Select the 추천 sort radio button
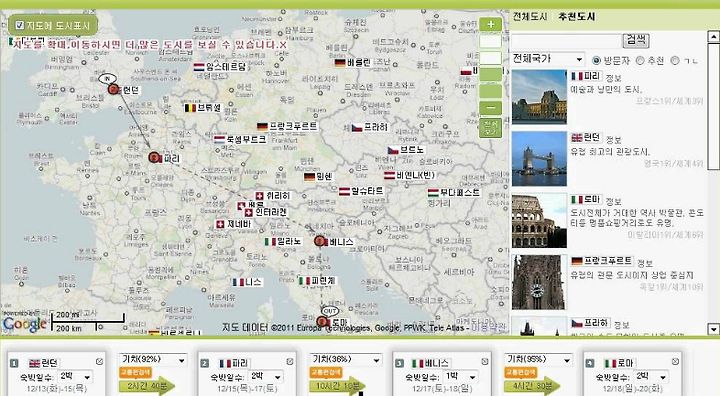The width and height of the screenshot is (720, 396). pyautogui.click(x=640, y=60)
